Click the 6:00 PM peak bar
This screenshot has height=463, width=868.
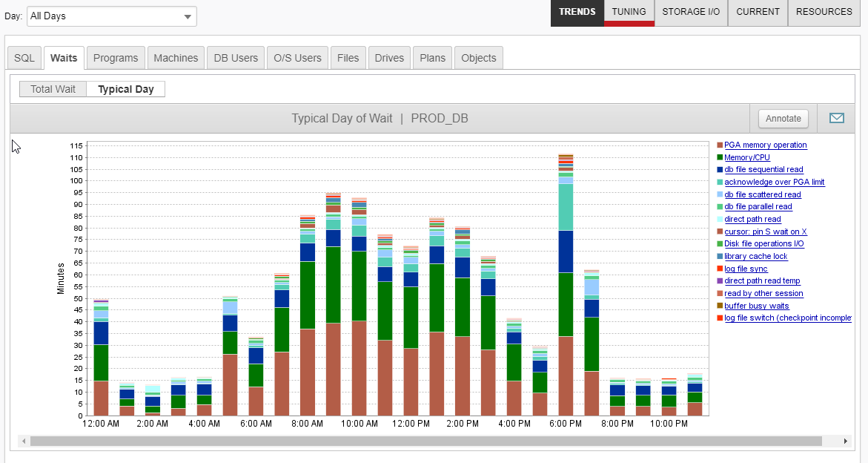[x=566, y=285]
